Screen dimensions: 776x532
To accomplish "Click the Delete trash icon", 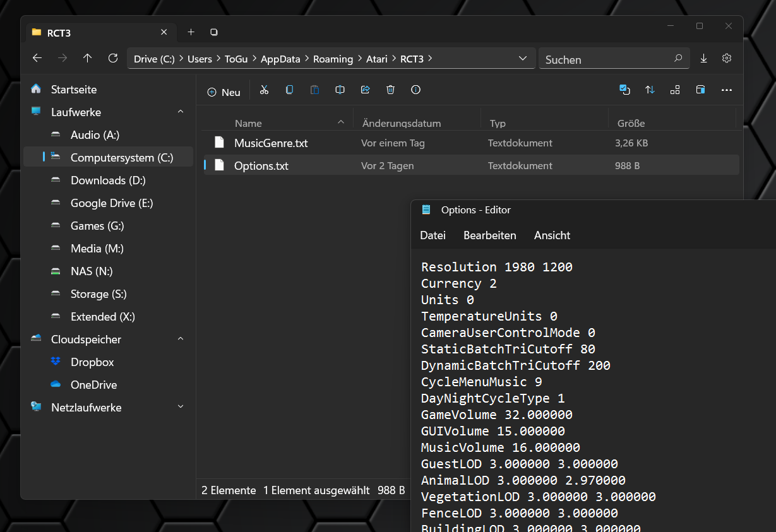I will point(390,90).
